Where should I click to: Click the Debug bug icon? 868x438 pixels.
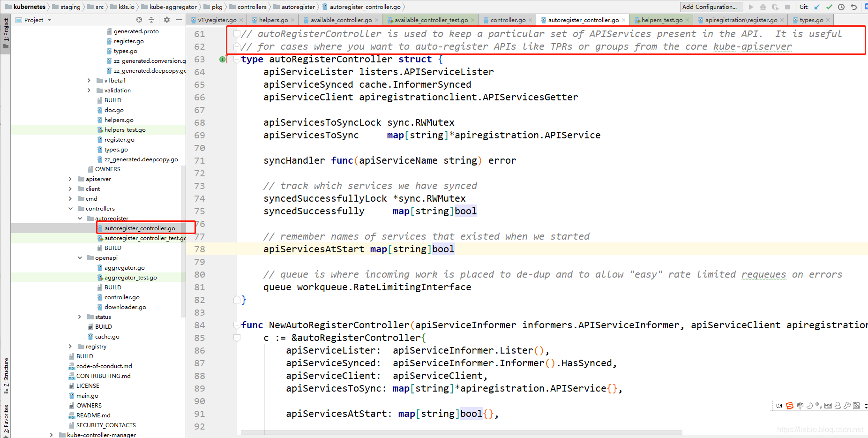763,7
